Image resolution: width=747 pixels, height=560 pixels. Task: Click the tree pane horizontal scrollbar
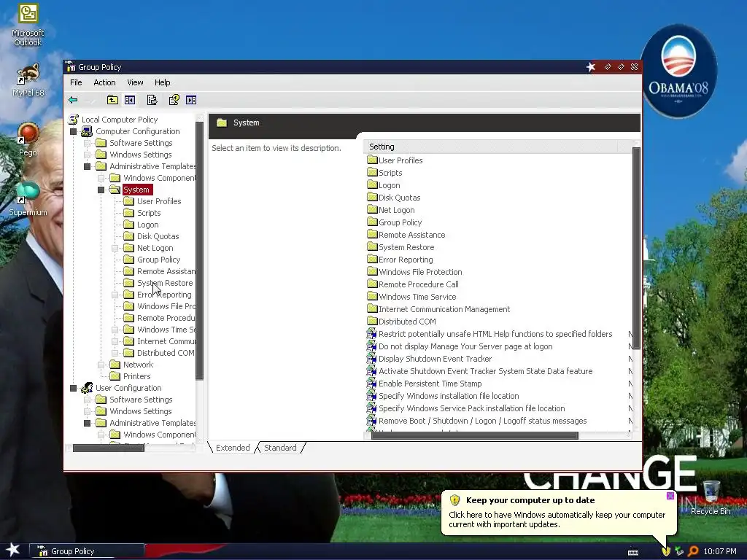[108, 448]
